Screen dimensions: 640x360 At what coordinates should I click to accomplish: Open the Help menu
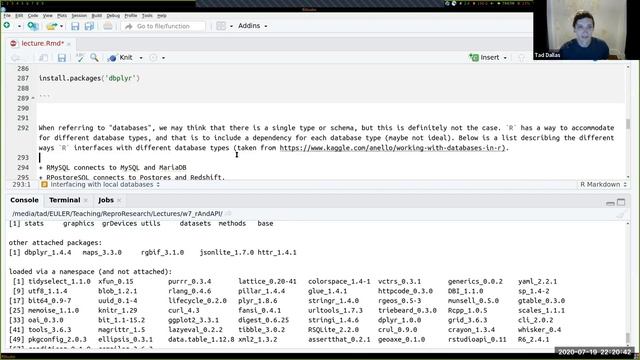point(162,16)
